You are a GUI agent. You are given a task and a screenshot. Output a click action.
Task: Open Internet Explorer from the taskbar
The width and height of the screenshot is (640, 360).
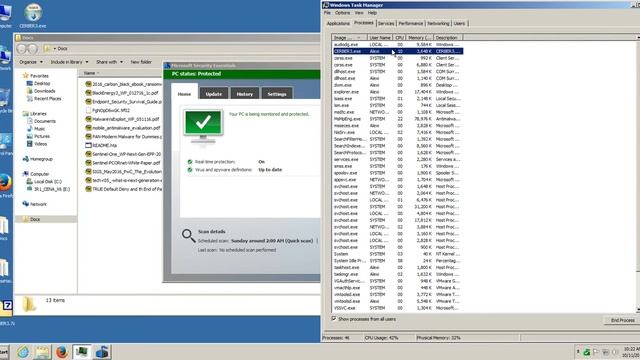pos(23,352)
